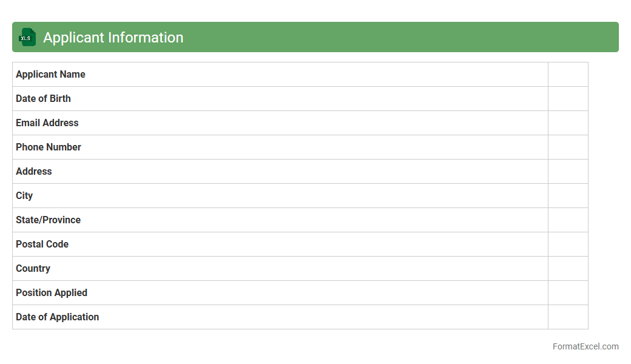Click the empty field beside Country
The height and width of the screenshot is (364, 631).
click(x=568, y=269)
